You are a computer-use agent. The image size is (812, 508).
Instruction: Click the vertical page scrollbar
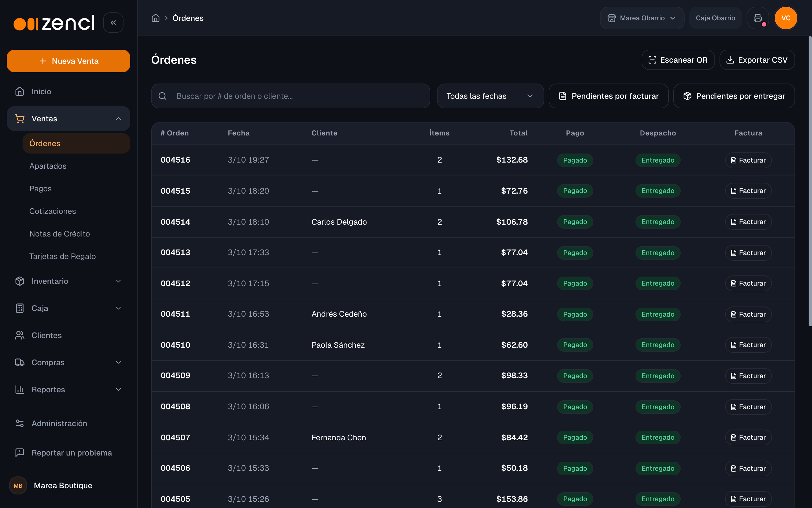click(x=810, y=181)
